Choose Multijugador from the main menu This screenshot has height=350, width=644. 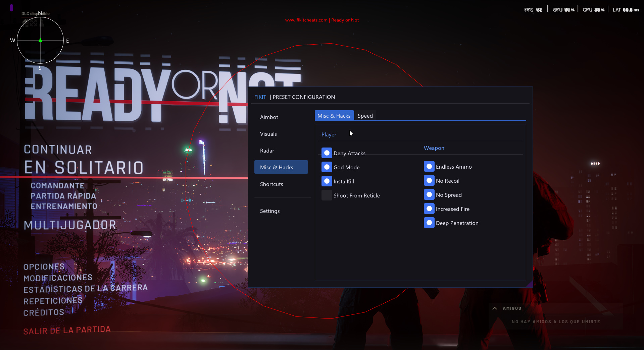(70, 225)
